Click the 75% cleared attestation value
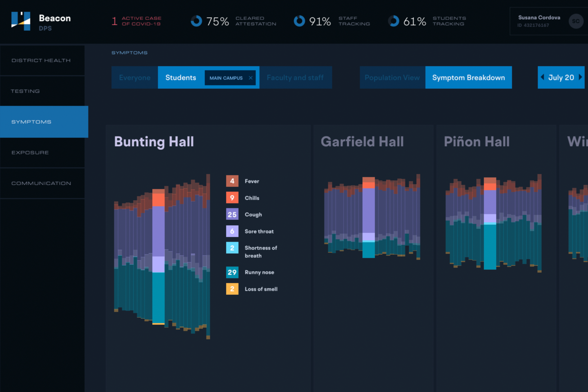Image resolution: width=588 pixels, height=392 pixels. [x=218, y=22]
